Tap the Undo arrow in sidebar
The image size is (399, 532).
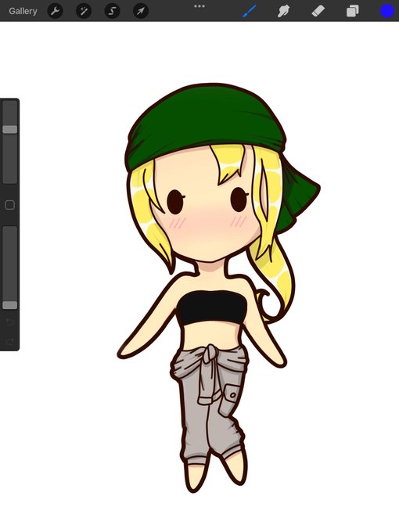(10, 322)
